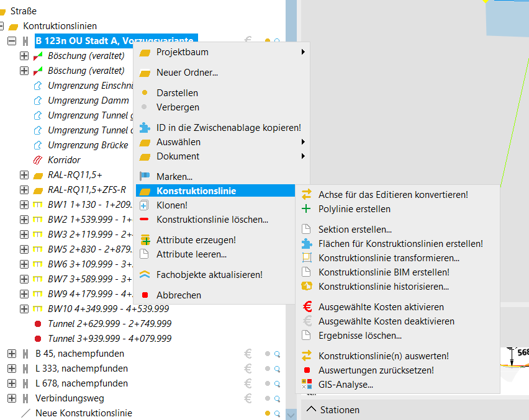Click the tree scrollbar down arrow

click(290, 414)
